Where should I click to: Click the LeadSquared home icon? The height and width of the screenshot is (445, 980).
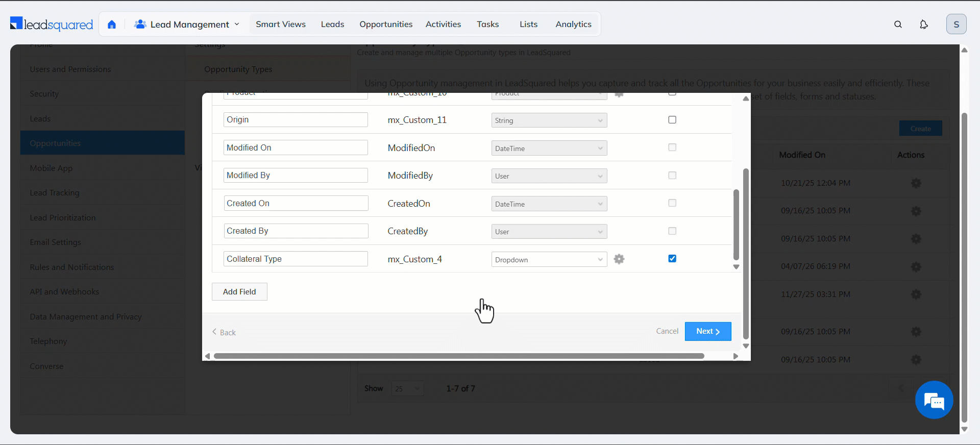(112, 24)
